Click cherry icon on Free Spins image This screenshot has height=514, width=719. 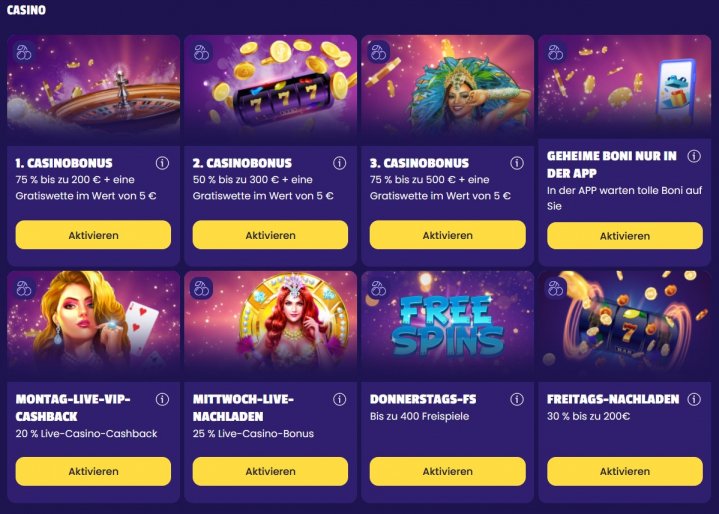pos(378,289)
